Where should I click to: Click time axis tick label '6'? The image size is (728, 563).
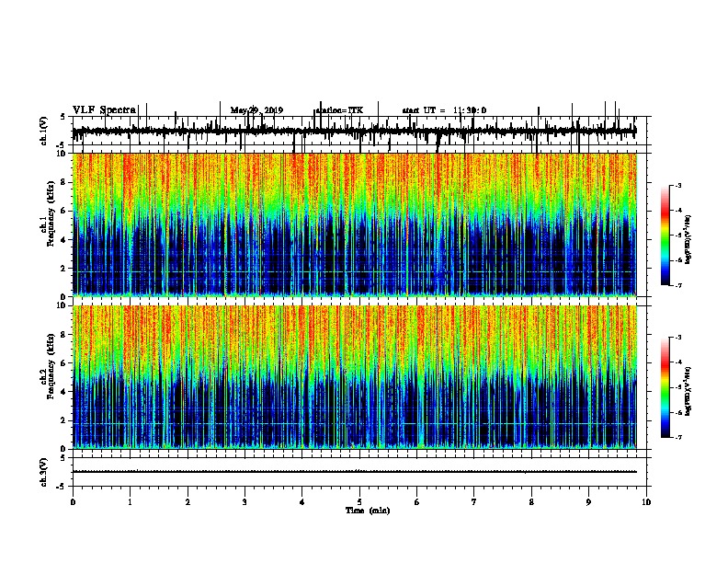[417, 502]
